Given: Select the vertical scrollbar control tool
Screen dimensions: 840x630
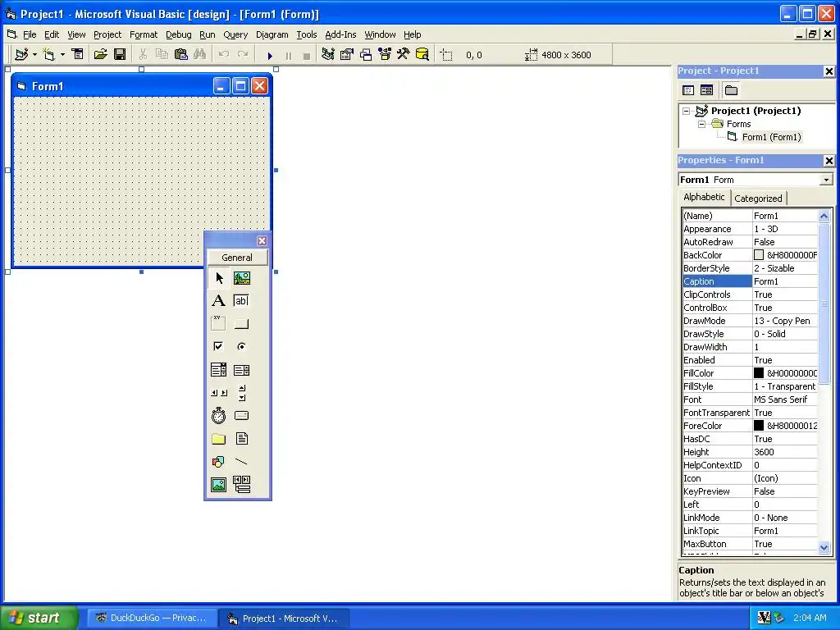Looking at the screenshot, I should point(242,393).
